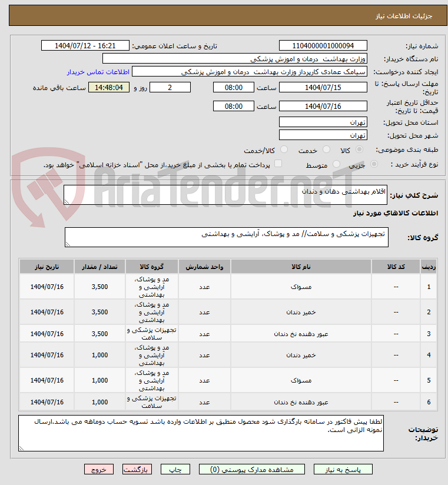Click the نام کالا column header
Viewport: 448px width, 485px height.
click(x=301, y=267)
